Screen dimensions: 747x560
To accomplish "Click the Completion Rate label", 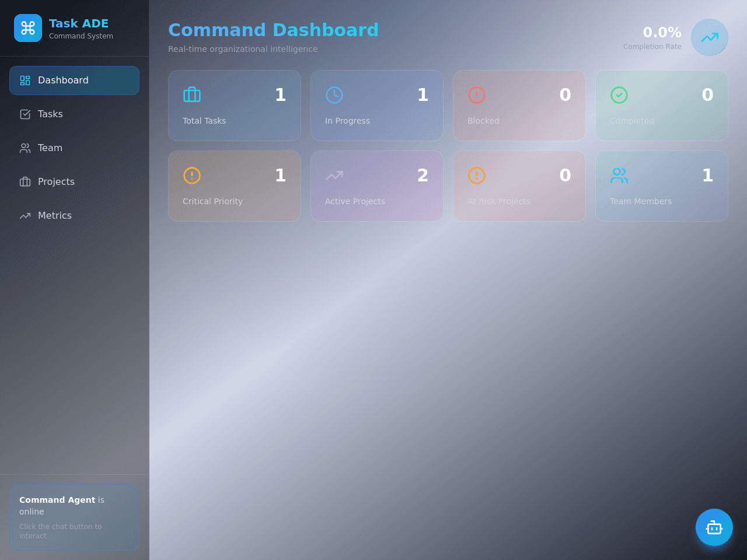I will 652,47.
